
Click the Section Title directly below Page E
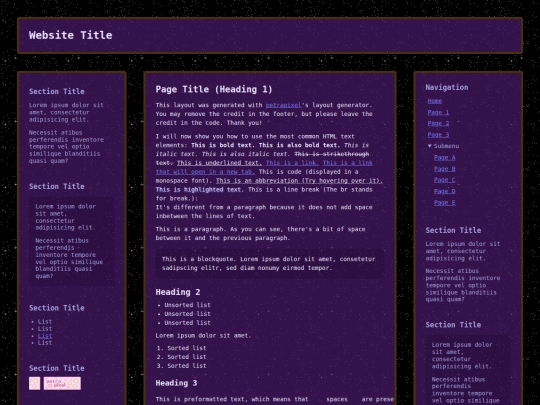(453, 230)
